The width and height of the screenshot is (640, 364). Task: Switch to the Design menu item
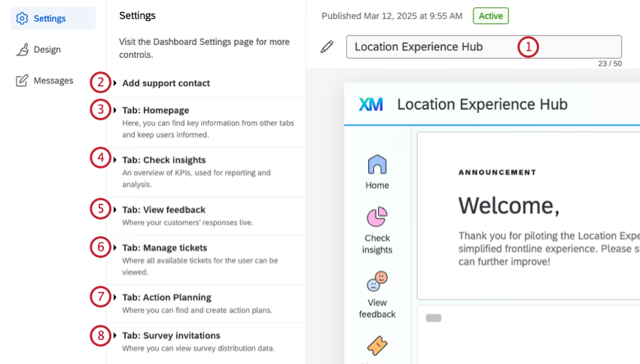(x=47, y=50)
